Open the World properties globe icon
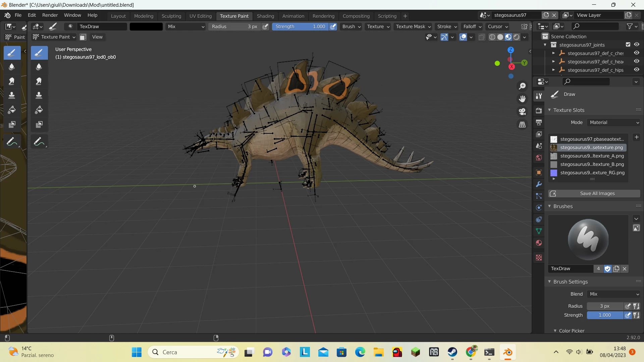Viewport: 644px width, 362px height. point(539,158)
